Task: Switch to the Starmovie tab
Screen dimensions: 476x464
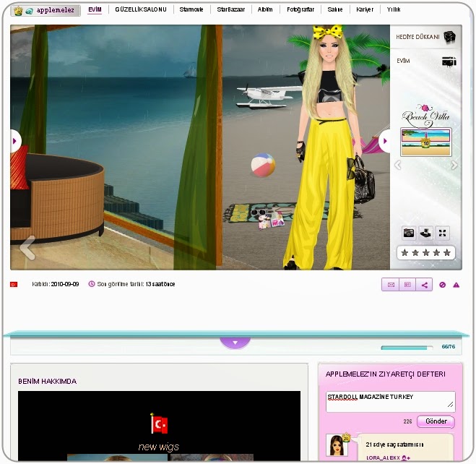Action: pyautogui.click(x=191, y=9)
